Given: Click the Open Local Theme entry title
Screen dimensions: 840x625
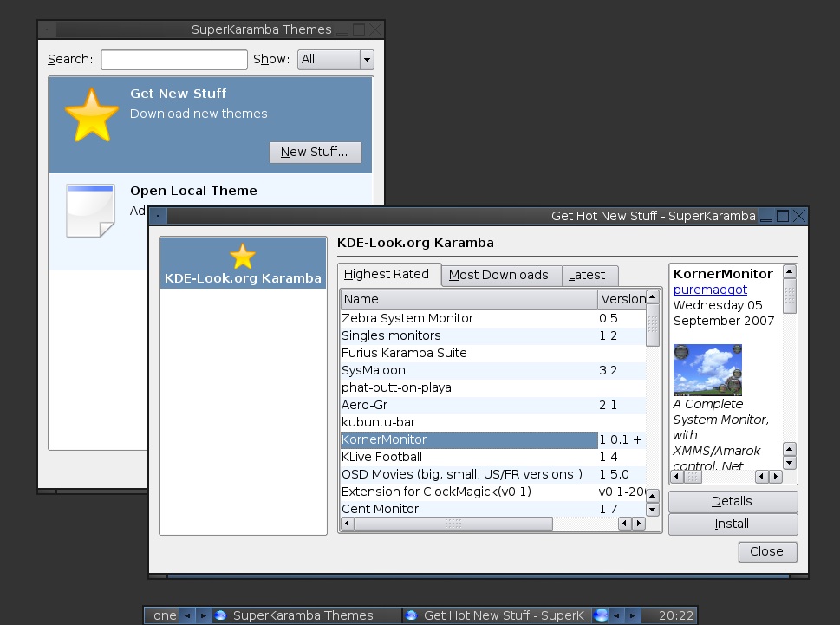Looking at the screenshot, I should 193,191.
